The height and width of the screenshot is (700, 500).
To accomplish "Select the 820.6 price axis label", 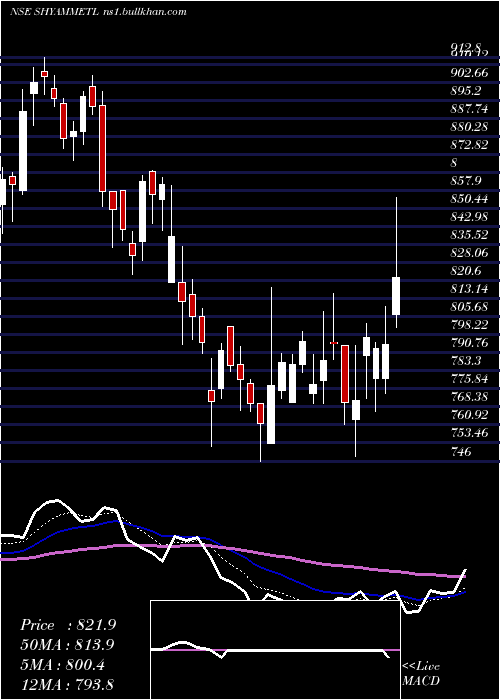I will (x=466, y=271).
